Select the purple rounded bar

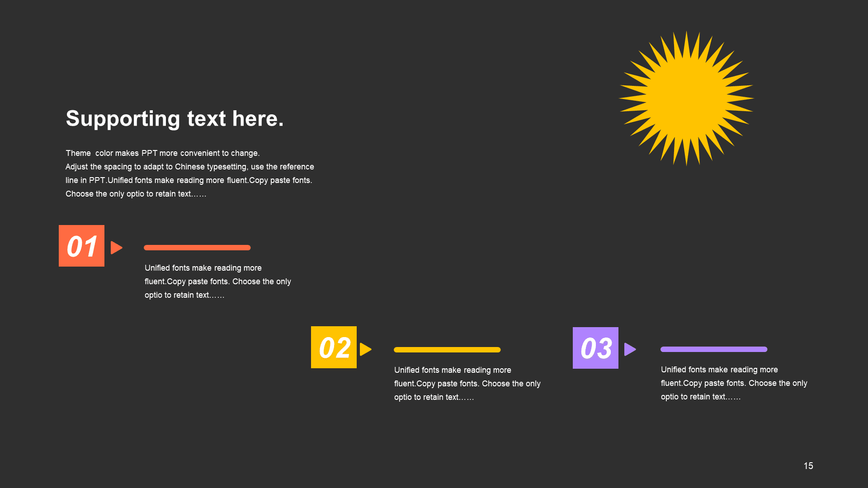click(x=714, y=349)
